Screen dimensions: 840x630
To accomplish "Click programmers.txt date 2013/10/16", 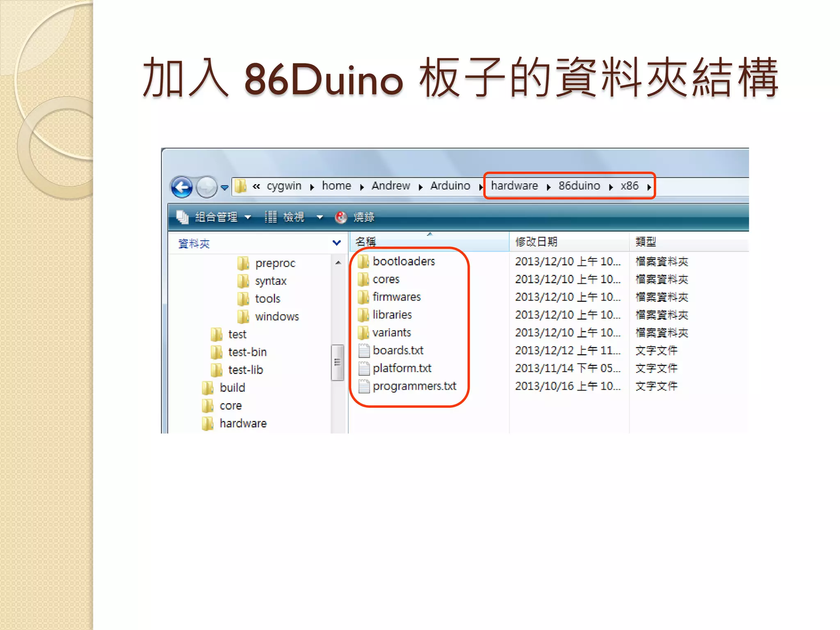I will point(568,386).
